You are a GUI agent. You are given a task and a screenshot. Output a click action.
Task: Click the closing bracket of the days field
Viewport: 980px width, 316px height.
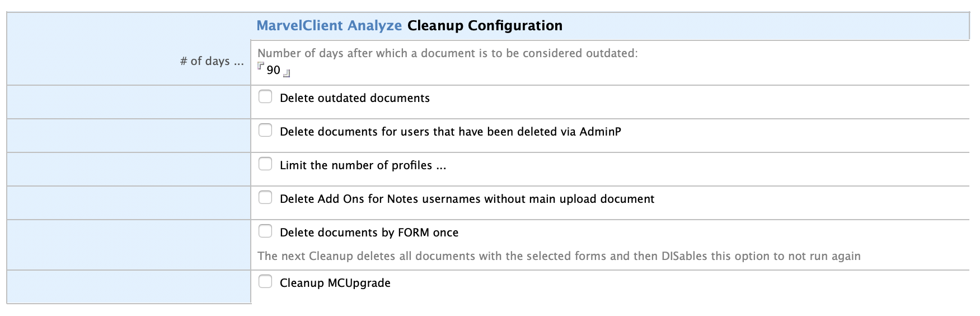(287, 73)
